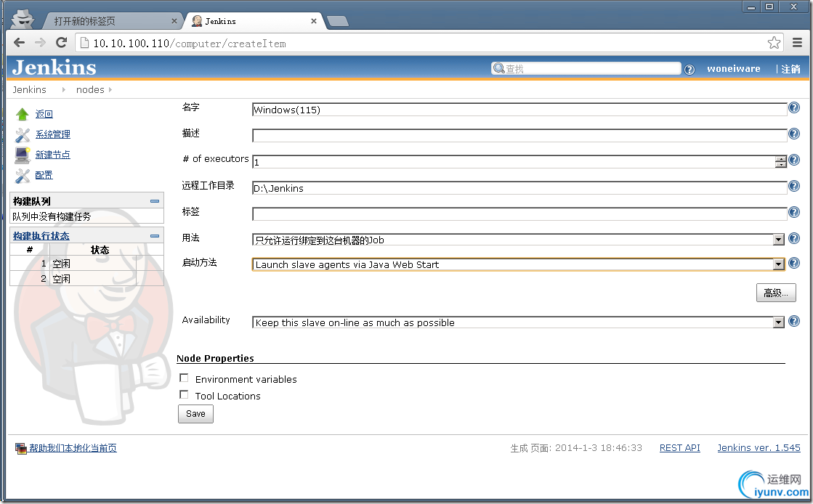Open help for the 用法 dropdown
The height and width of the screenshot is (504, 813).
(794, 238)
